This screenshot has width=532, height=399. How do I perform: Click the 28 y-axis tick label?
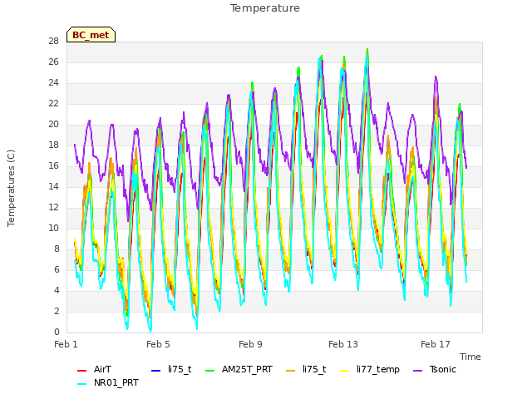click(53, 41)
